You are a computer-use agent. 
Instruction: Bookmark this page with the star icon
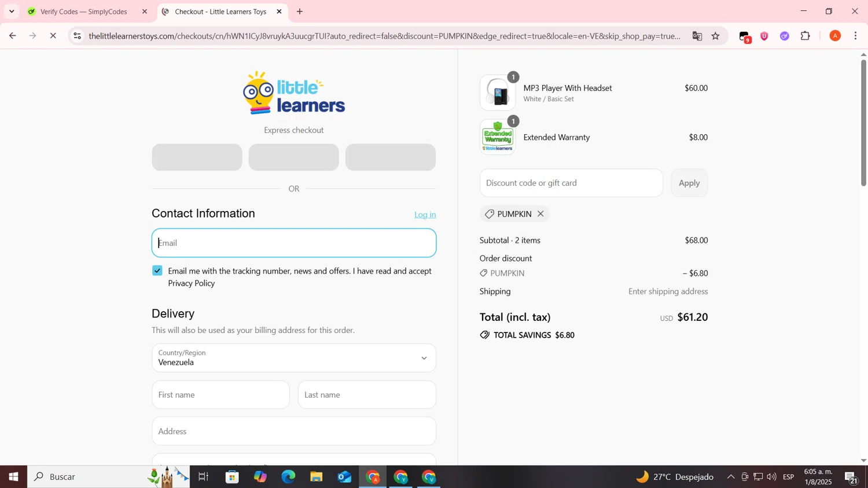(716, 36)
